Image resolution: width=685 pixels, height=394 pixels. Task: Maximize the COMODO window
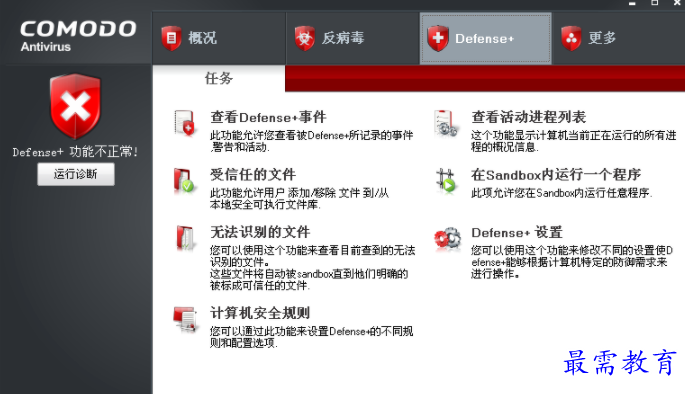point(654,3)
